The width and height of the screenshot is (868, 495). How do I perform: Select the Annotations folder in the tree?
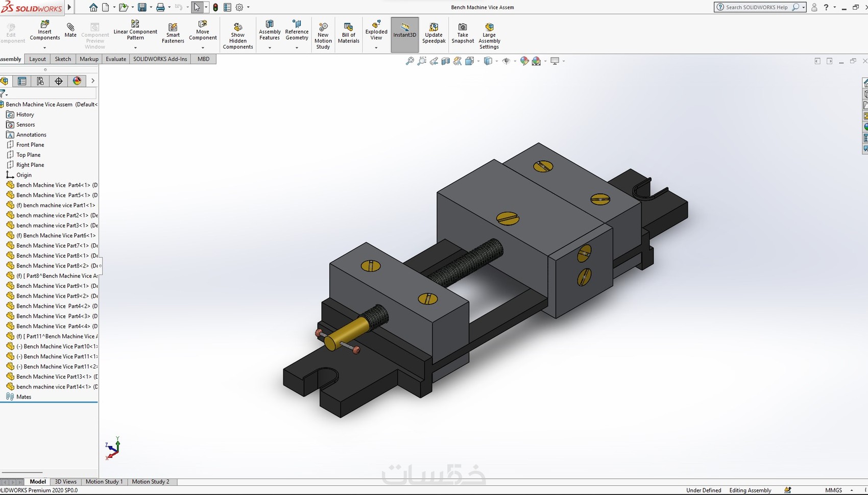point(31,135)
